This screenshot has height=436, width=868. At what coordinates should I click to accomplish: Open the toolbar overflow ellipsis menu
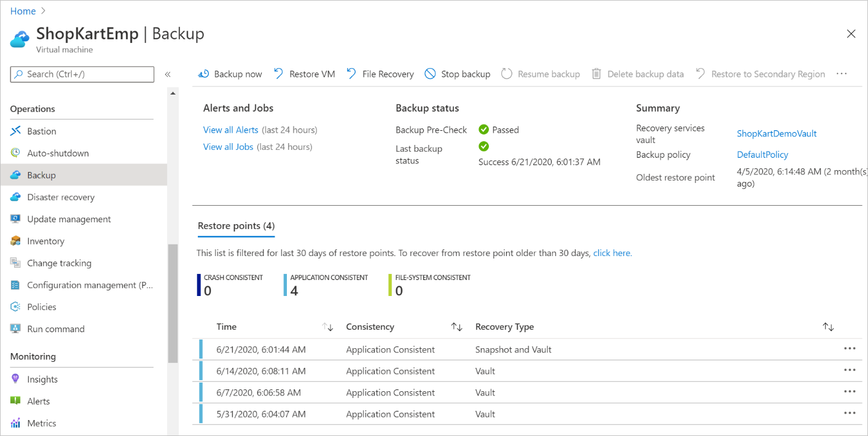coord(842,74)
